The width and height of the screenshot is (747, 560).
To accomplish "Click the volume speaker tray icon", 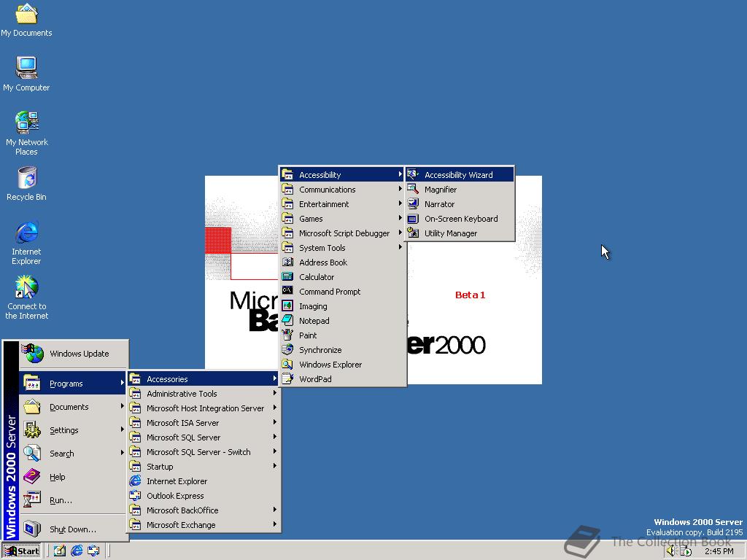I will (x=671, y=551).
